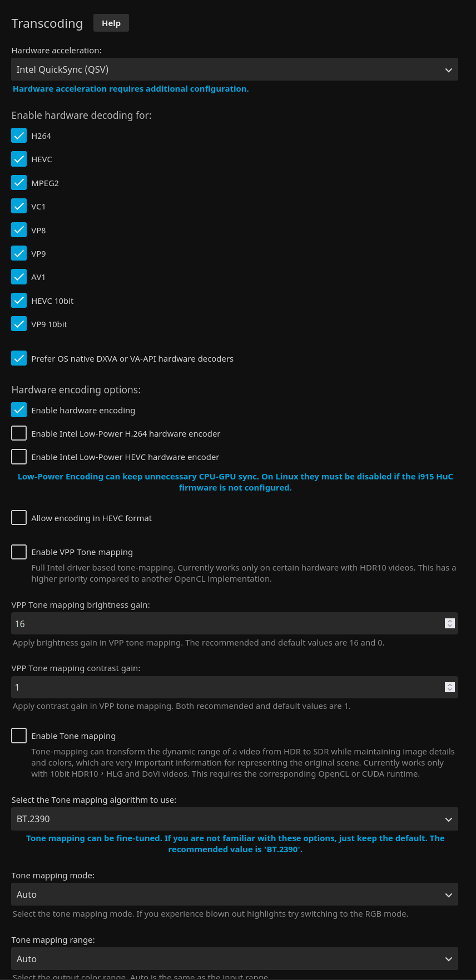Uncheck HEVC hardware decoding
The width and height of the screenshot is (476, 980).
pyautogui.click(x=19, y=159)
